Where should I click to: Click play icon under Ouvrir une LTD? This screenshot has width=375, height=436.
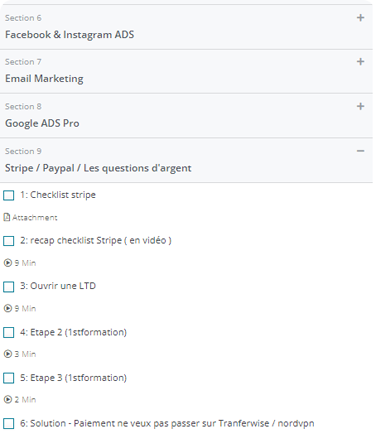click(x=7, y=309)
